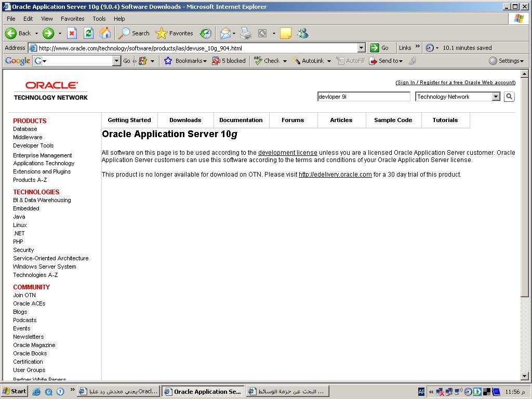
Task: Open the Database link in sidebar
Action: 25,129
